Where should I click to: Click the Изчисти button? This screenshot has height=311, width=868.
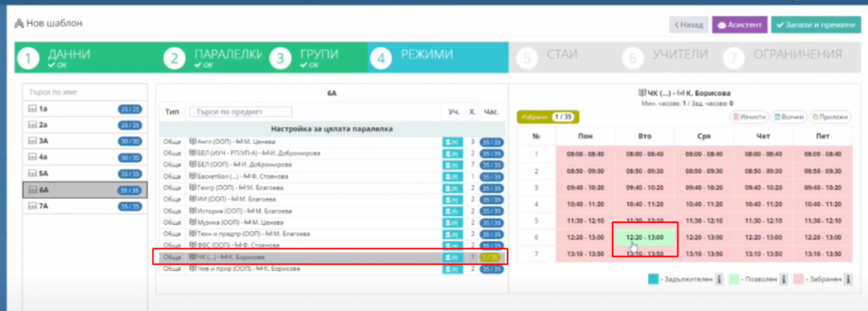[749, 117]
